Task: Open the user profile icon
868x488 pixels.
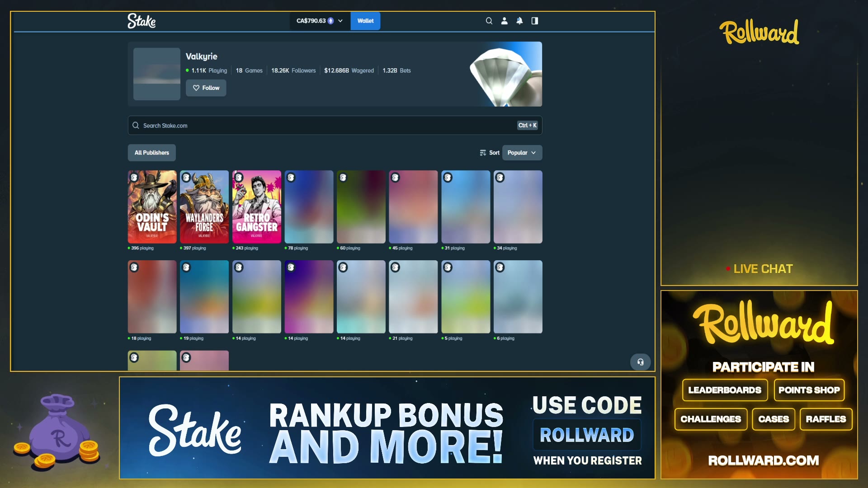Action: (x=504, y=21)
